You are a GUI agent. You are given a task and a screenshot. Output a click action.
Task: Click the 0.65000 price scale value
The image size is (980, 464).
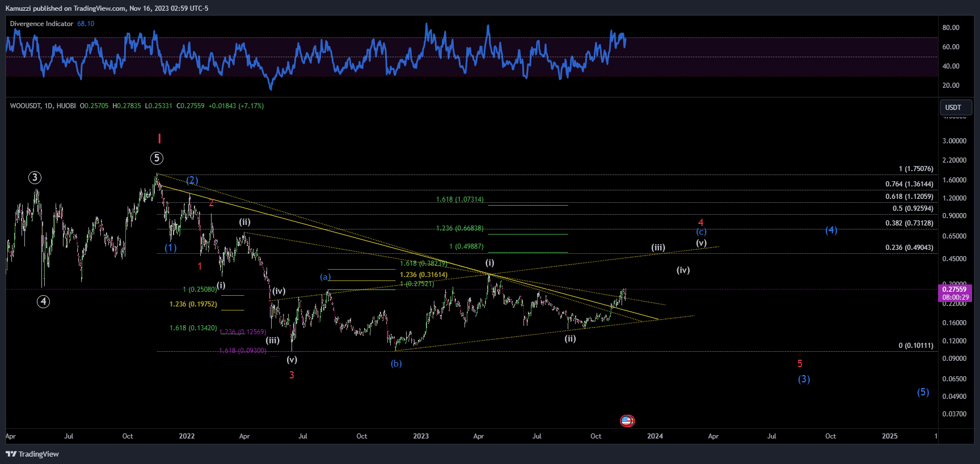954,236
